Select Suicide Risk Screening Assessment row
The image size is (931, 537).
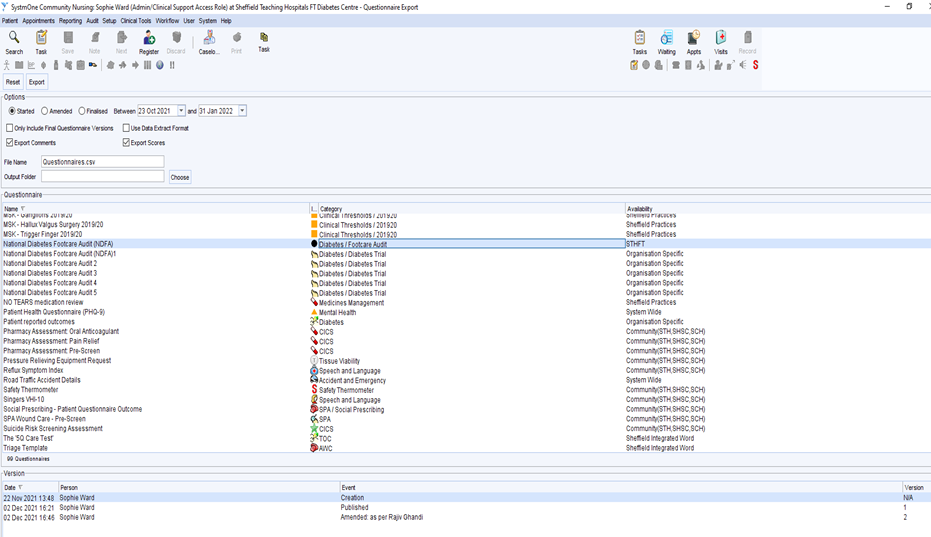(466, 428)
